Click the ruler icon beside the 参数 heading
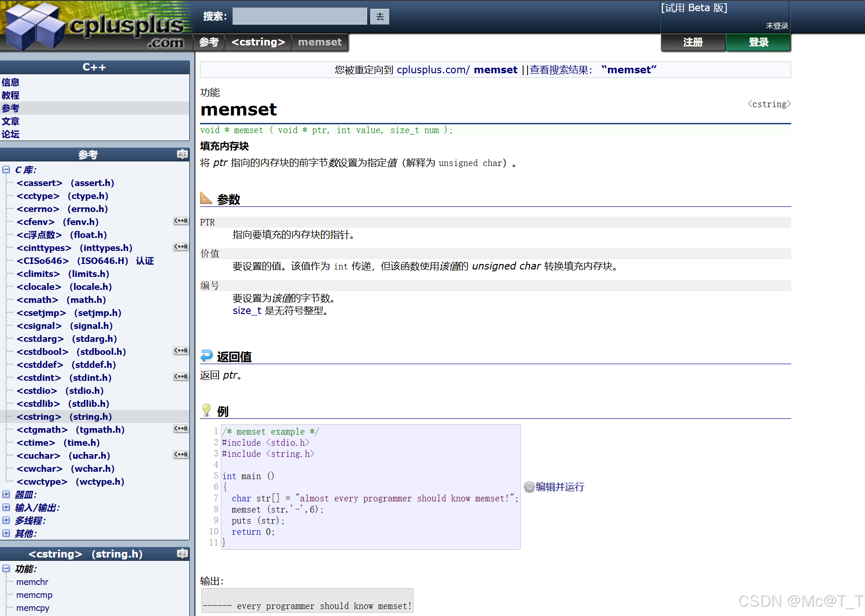The width and height of the screenshot is (865, 616). tap(206, 199)
